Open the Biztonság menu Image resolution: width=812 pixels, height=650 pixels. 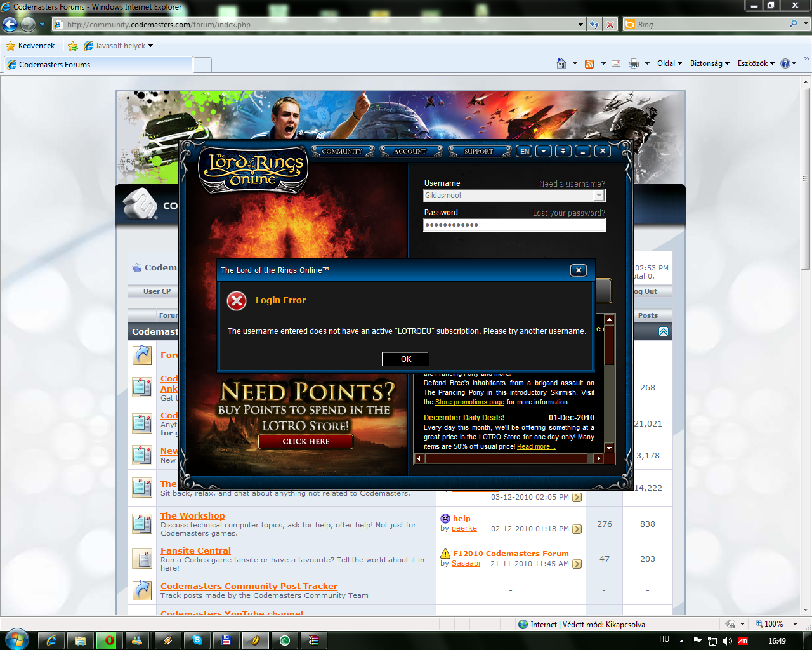709,63
